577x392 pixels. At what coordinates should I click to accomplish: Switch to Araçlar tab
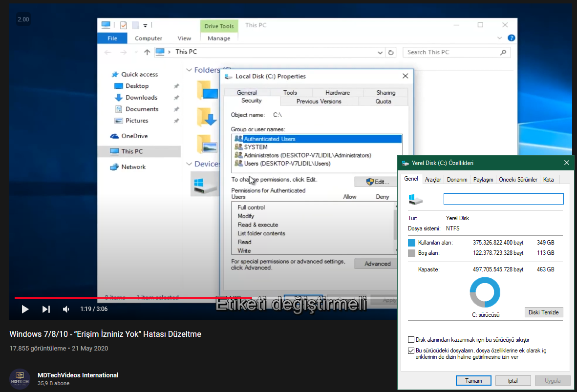point(433,180)
